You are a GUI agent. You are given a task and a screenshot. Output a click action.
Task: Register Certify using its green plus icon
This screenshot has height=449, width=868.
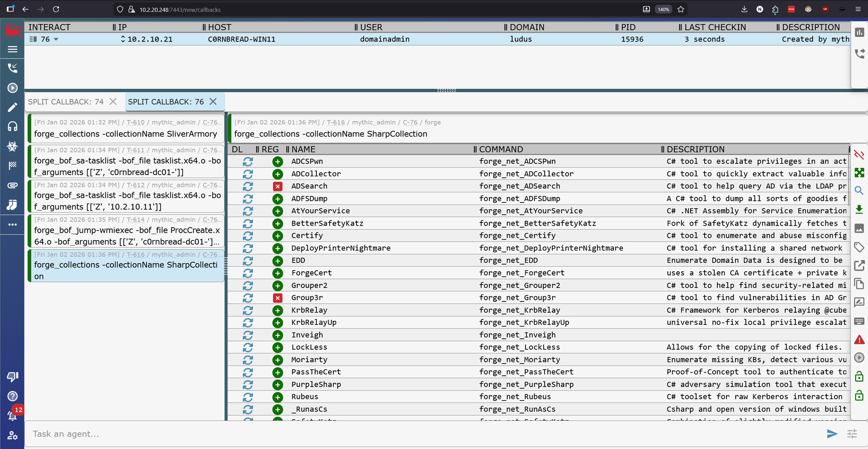[278, 236]
